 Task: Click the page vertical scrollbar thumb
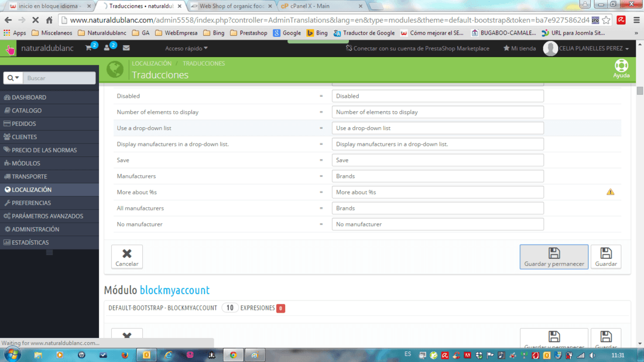click(x=639, y=91)
